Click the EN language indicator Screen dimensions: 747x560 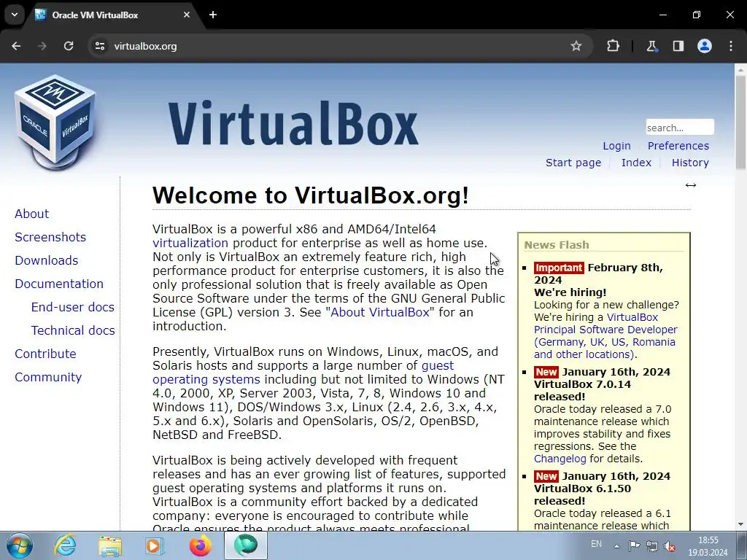[x=596, y=544]
